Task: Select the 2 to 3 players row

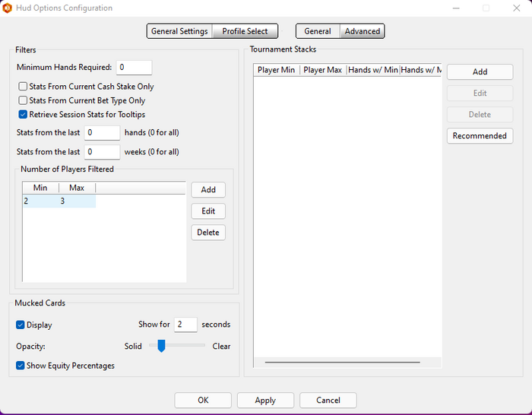Action: tap(59, 201)
